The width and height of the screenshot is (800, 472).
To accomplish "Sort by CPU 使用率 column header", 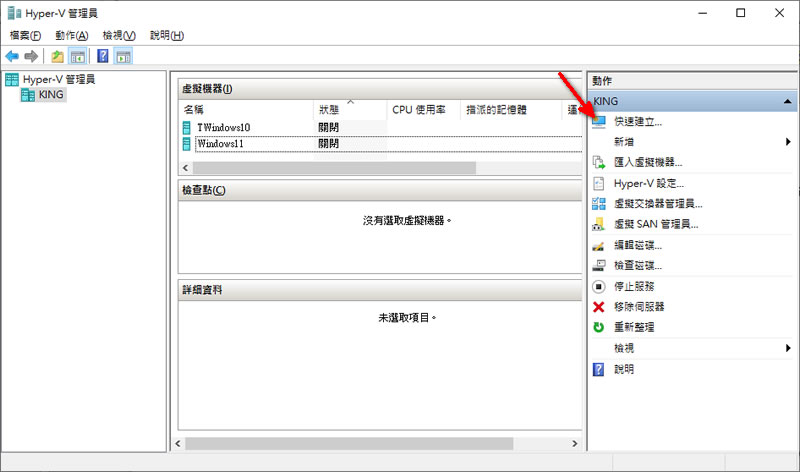I will [x=423, y=110].
